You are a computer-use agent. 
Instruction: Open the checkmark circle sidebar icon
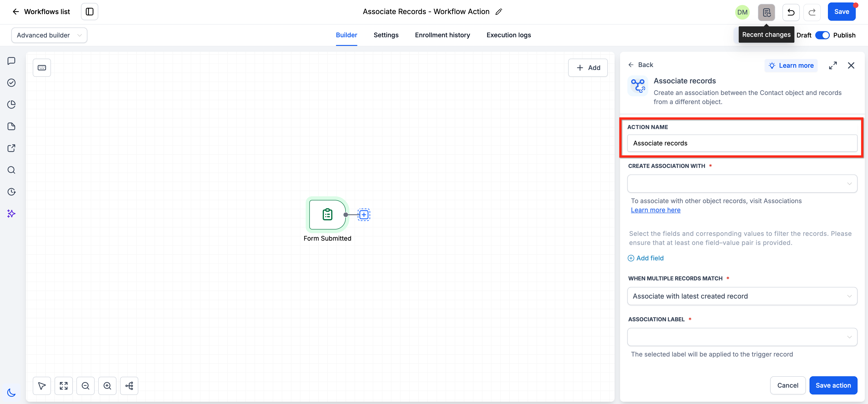(x=11, y=83)
